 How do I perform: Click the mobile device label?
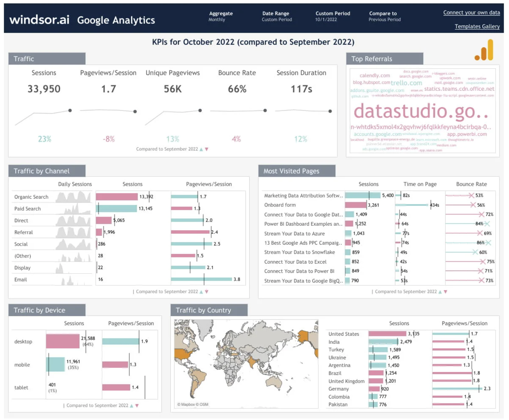pos(22,365)
